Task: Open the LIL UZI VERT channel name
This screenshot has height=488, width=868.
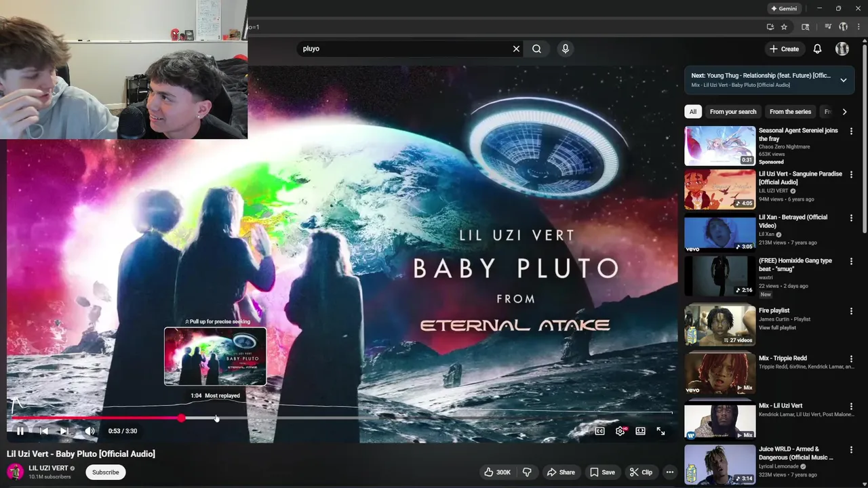Action: pyautogui.click(x=48, y=468)
